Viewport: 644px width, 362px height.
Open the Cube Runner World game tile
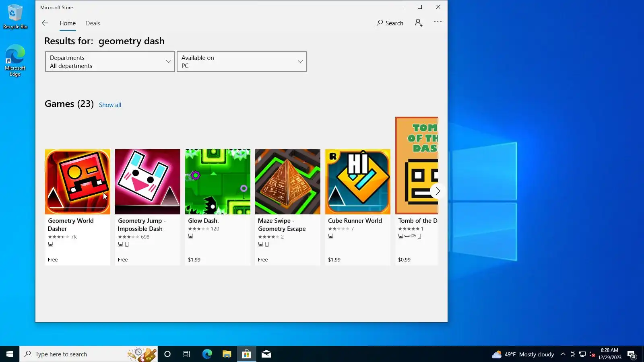(x=358, y=207)
